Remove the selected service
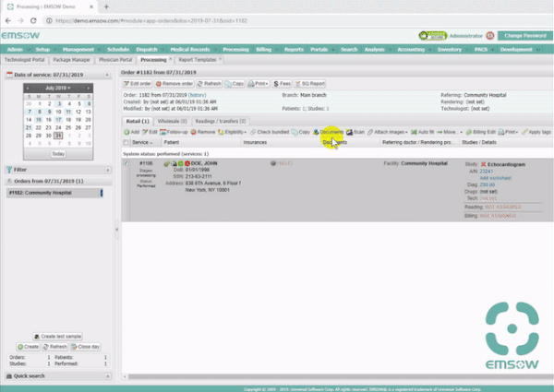Image resolution: width=554 pixels, height=392 pixels. pos(203,132)
